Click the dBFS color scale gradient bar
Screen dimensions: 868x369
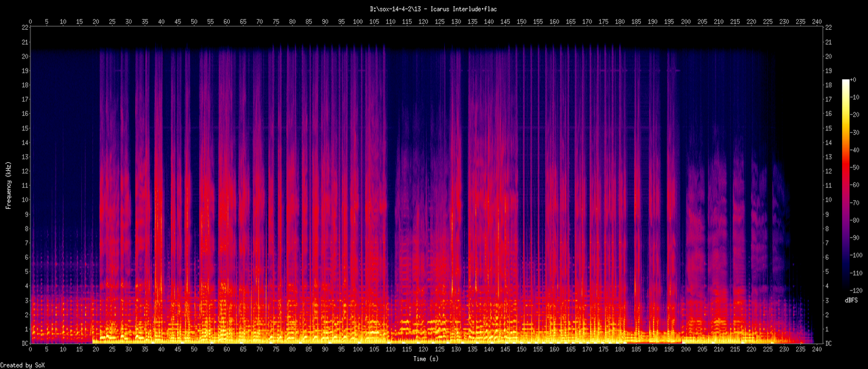tap(846, 185)
